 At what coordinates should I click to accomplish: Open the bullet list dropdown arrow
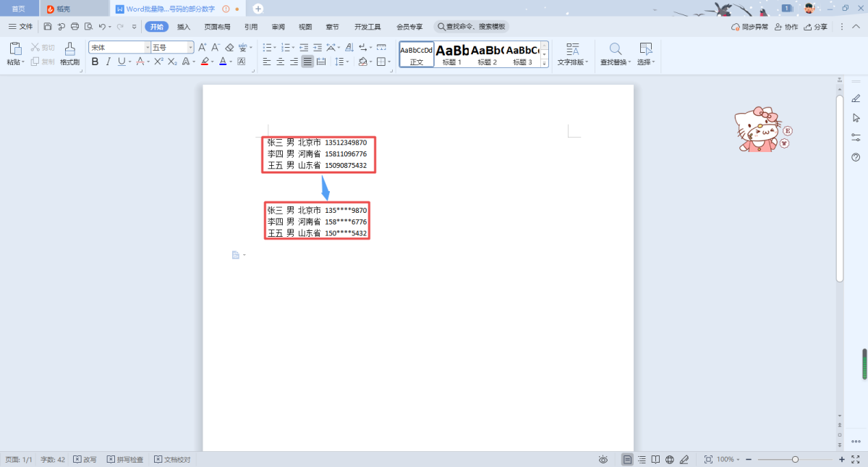click(x=275, y=48)
